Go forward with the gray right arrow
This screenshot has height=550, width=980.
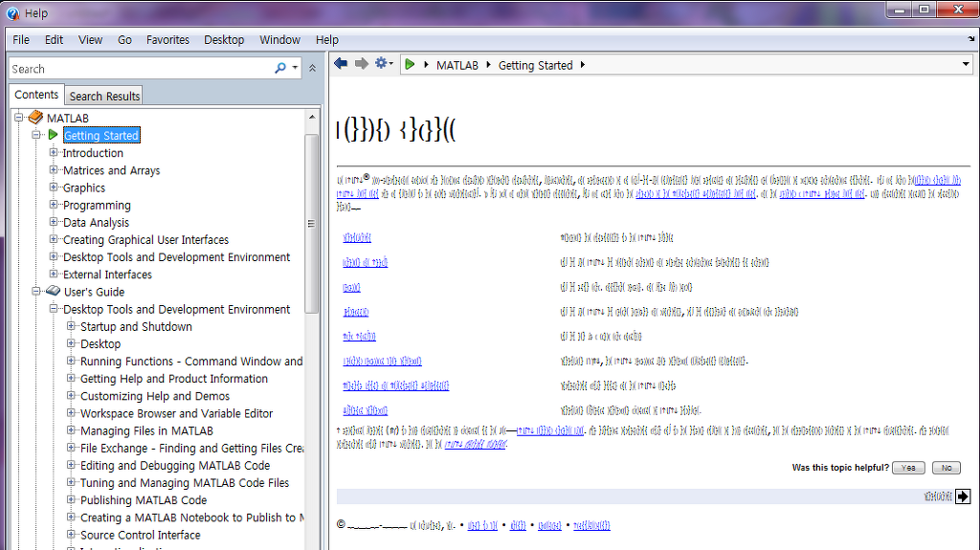point(361,64)
